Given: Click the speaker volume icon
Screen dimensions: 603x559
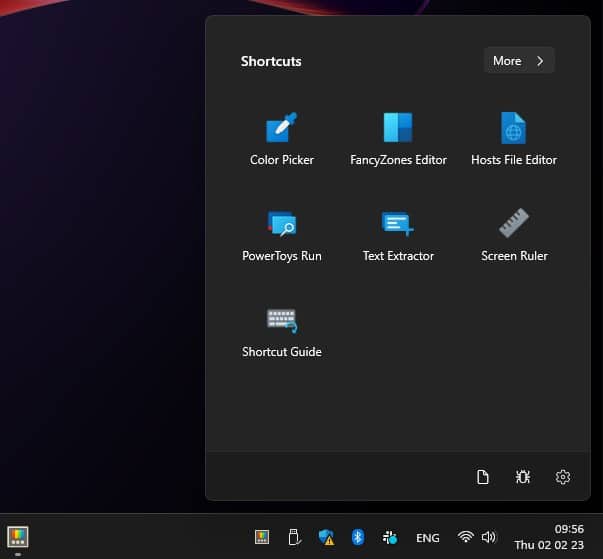Looking at the screenshot, I should (x=488, y=537).
